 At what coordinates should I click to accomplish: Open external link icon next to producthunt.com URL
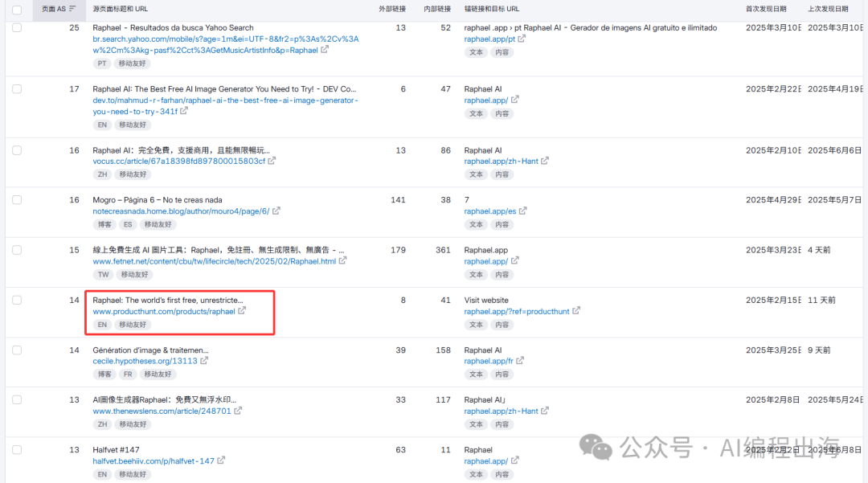point(242,311)
